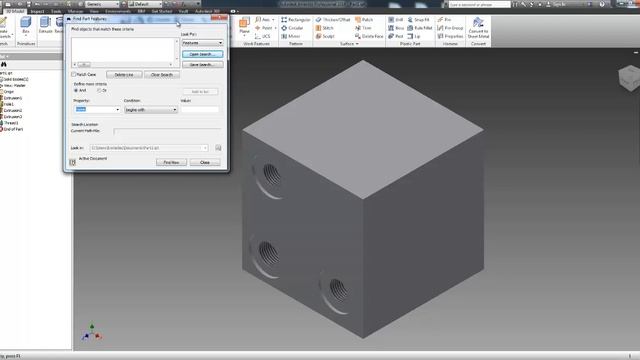Select the Or criteria radio button

[99, 90]
